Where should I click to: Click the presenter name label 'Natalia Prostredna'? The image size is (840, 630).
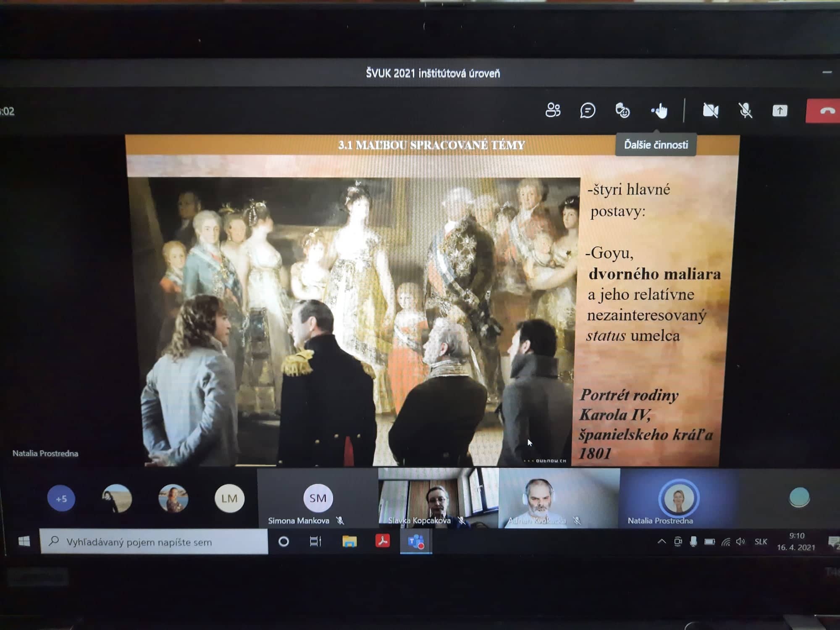(45, 454)
